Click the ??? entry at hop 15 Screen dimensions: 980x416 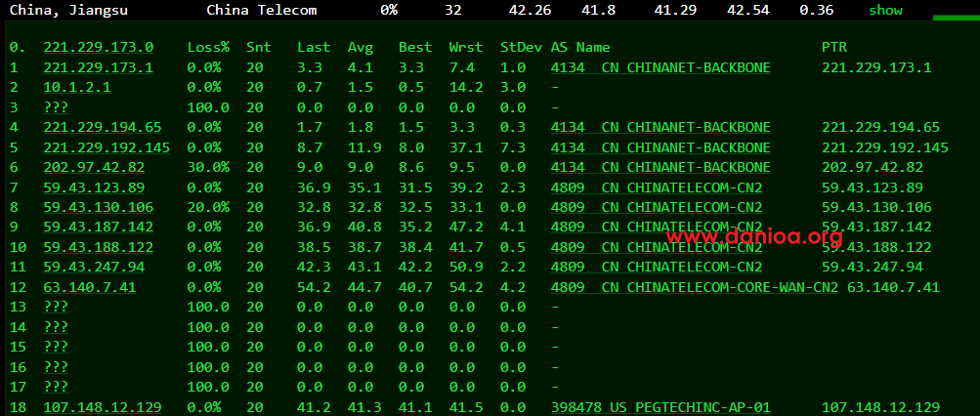[56, 348]
